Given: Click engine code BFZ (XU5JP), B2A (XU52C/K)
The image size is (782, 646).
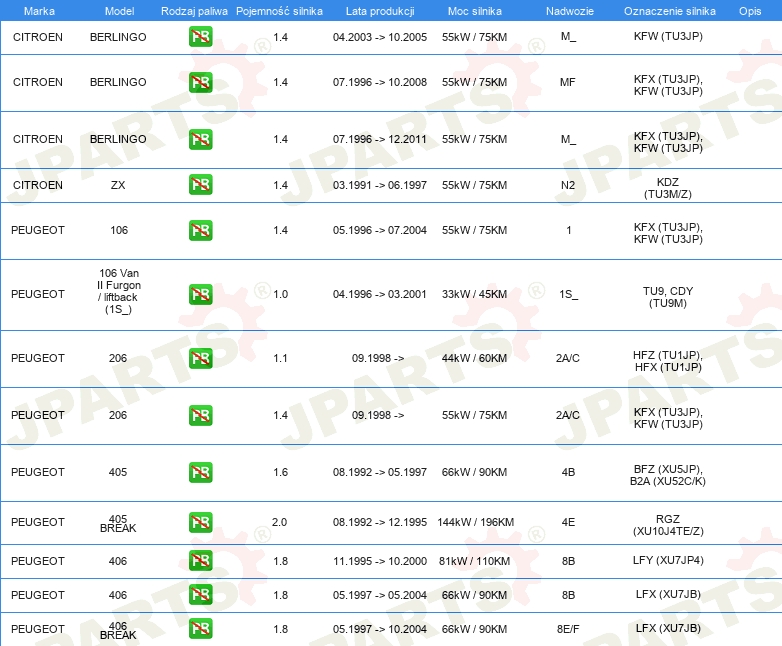Looking at the screenshot, I should click(x=668, y=475).
